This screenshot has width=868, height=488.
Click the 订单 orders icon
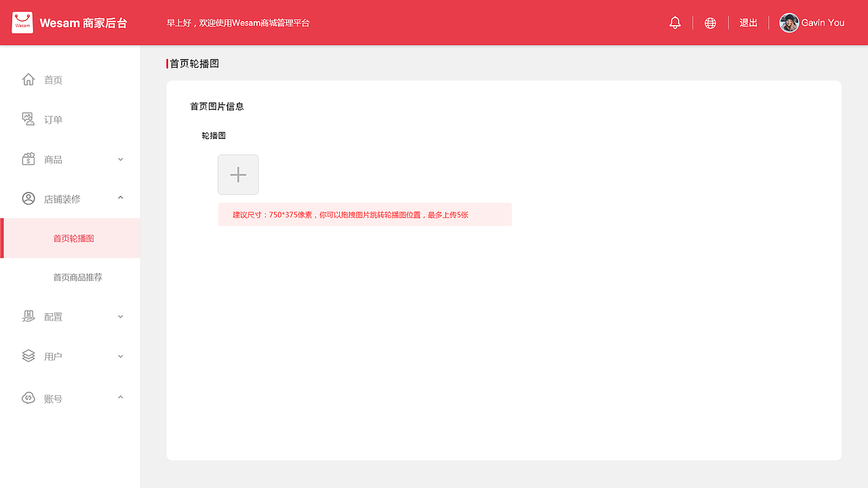28,119
